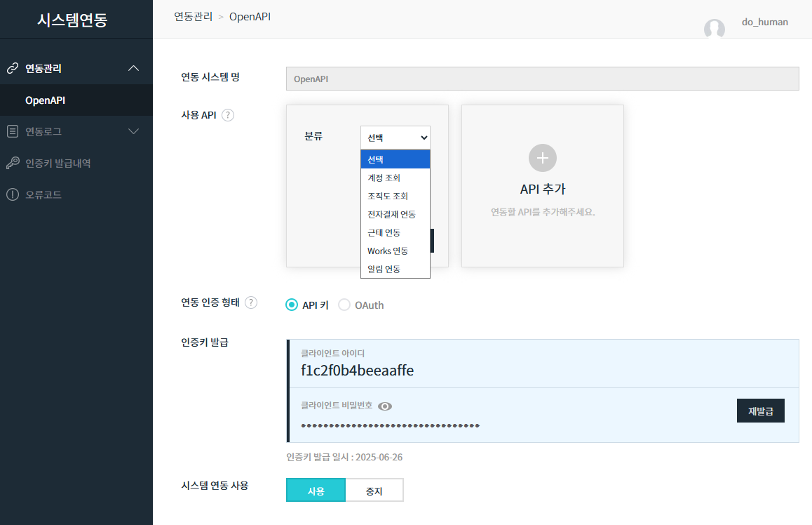Click the plus icon to add API
Screen dimensions: 812x525
tap(542, 158)
